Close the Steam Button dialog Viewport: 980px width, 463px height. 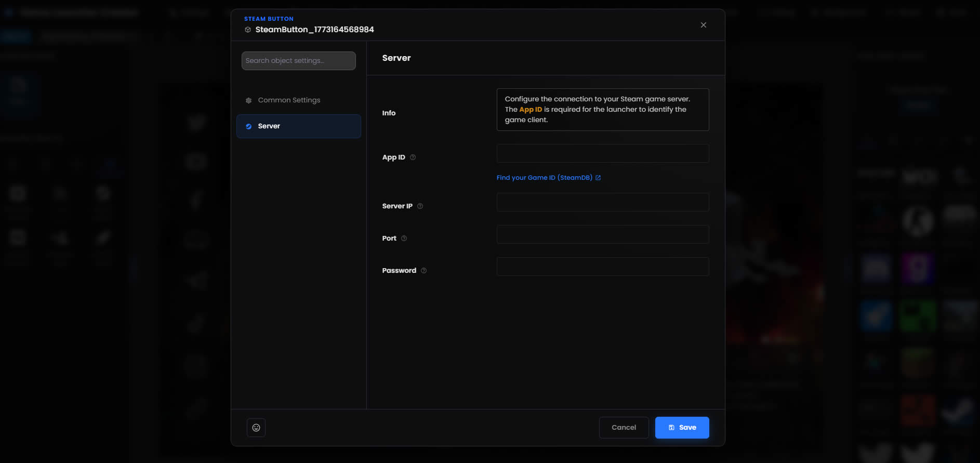tap(703, 25)
